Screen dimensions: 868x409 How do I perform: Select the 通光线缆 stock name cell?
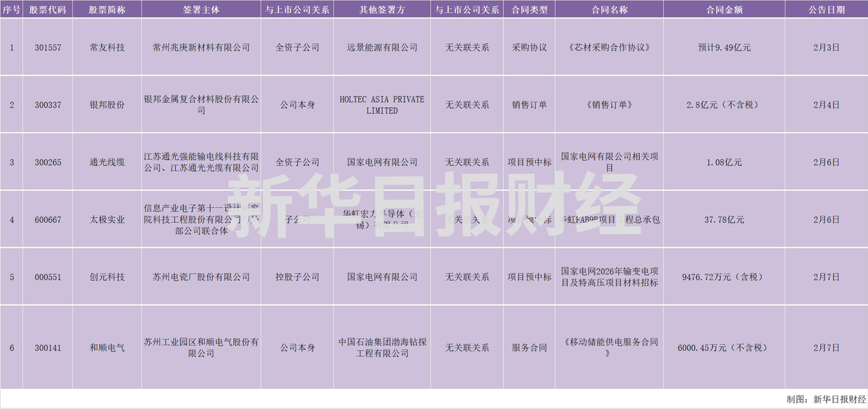point(106,162)
